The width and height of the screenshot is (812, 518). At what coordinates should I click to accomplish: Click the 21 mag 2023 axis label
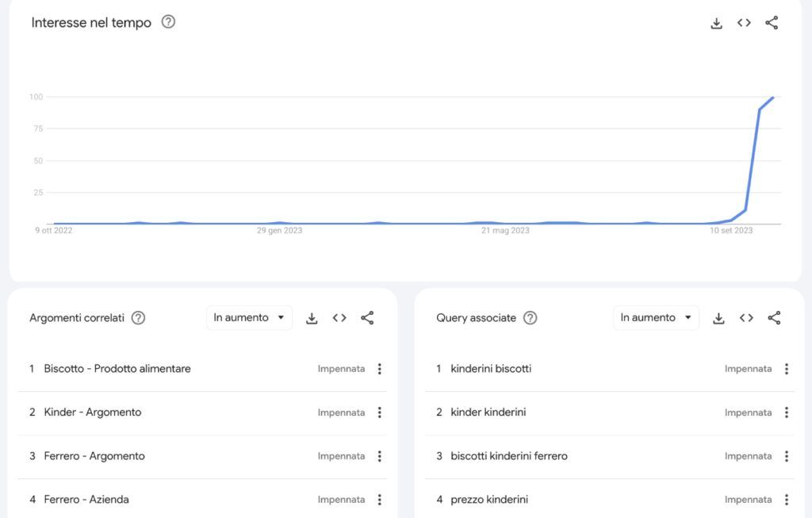point(505,231)
